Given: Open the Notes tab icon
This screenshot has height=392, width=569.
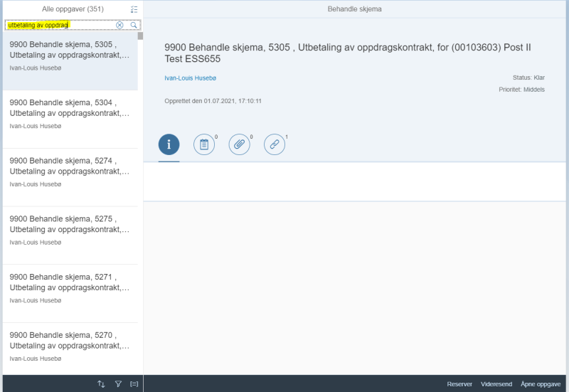Looking at the screenshot, I should click(204, 144).
